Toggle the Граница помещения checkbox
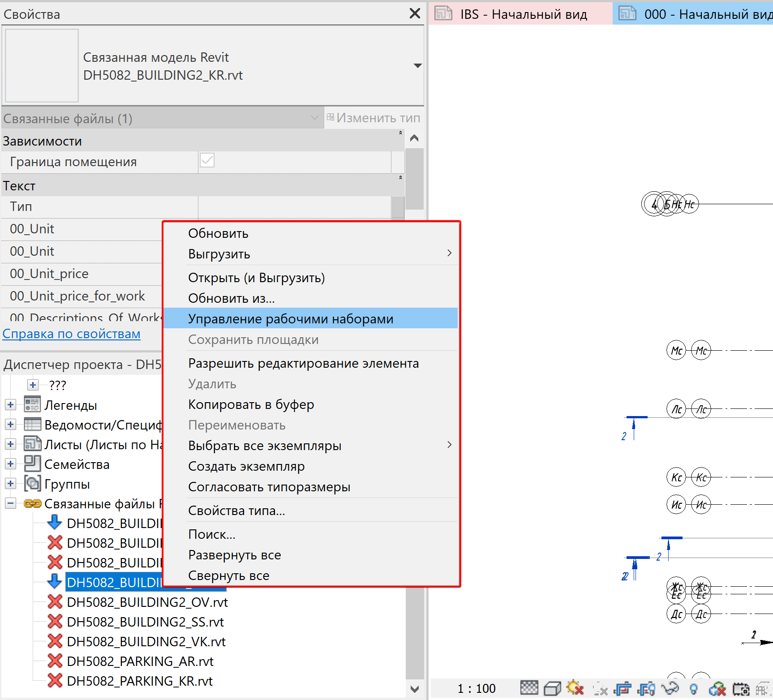This screenshot has height=700, width=773. (207, 160)
